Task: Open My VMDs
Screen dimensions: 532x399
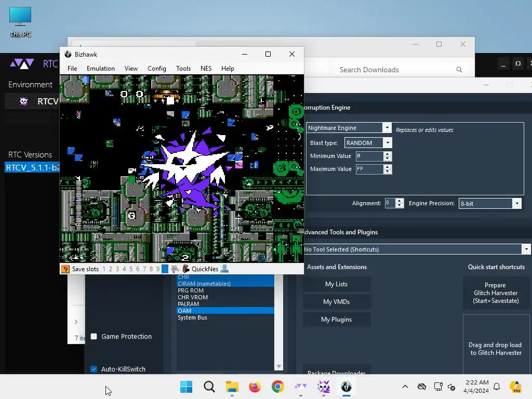Action: 336,302
